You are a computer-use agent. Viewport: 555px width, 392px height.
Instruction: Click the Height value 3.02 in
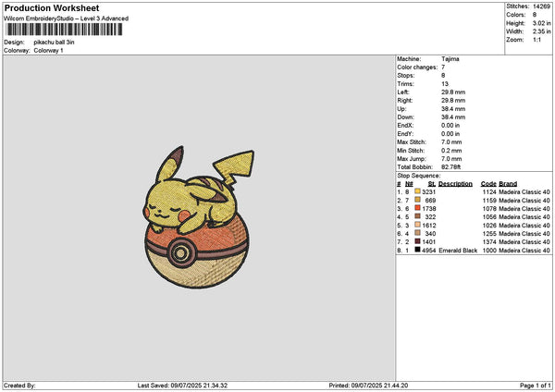[x=541, y=23]
